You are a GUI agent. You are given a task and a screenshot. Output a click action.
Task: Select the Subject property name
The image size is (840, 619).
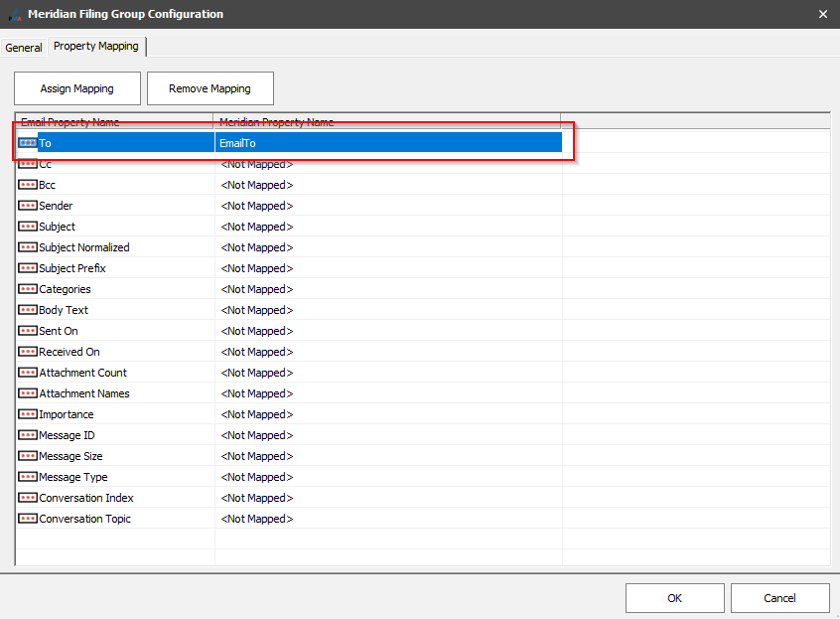pos(57,227)
